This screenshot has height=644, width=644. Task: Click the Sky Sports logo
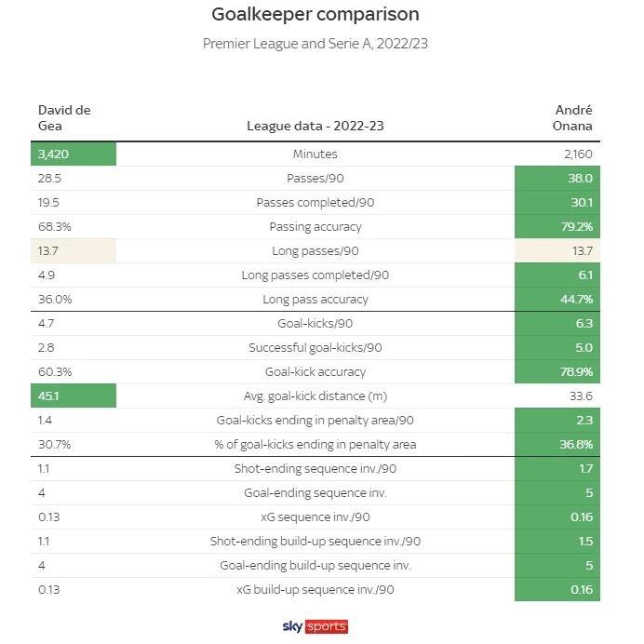[x=315, y=626]
